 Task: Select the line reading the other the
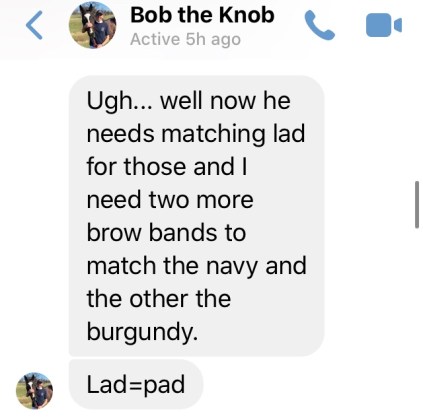(x=159, y=298)
